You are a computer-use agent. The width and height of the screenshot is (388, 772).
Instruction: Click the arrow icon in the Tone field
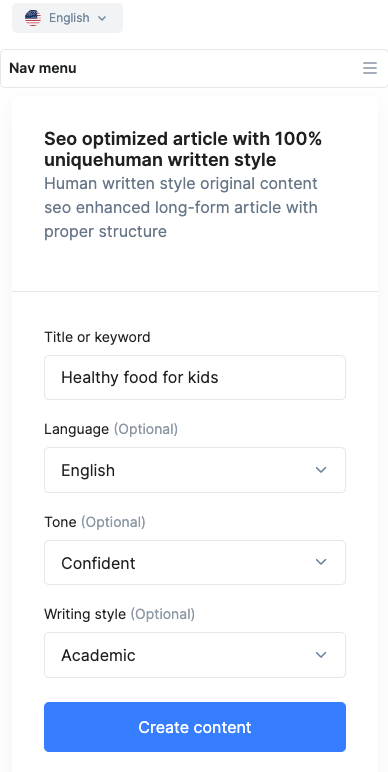pos(321,562)
